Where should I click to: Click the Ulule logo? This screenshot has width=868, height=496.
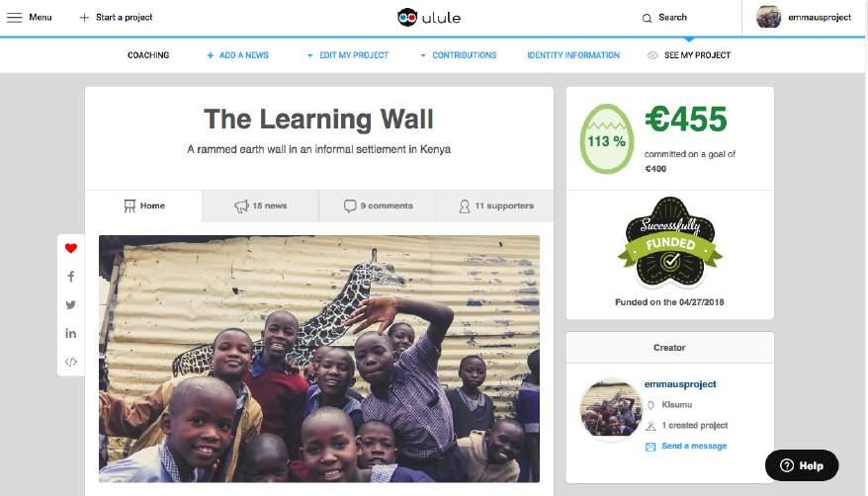tap(429, 17)
